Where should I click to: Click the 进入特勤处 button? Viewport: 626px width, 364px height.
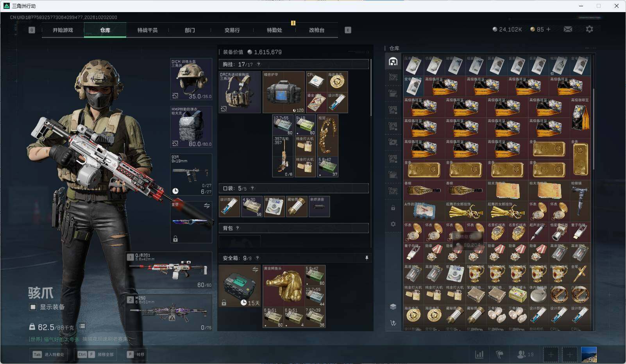(48, 355)
